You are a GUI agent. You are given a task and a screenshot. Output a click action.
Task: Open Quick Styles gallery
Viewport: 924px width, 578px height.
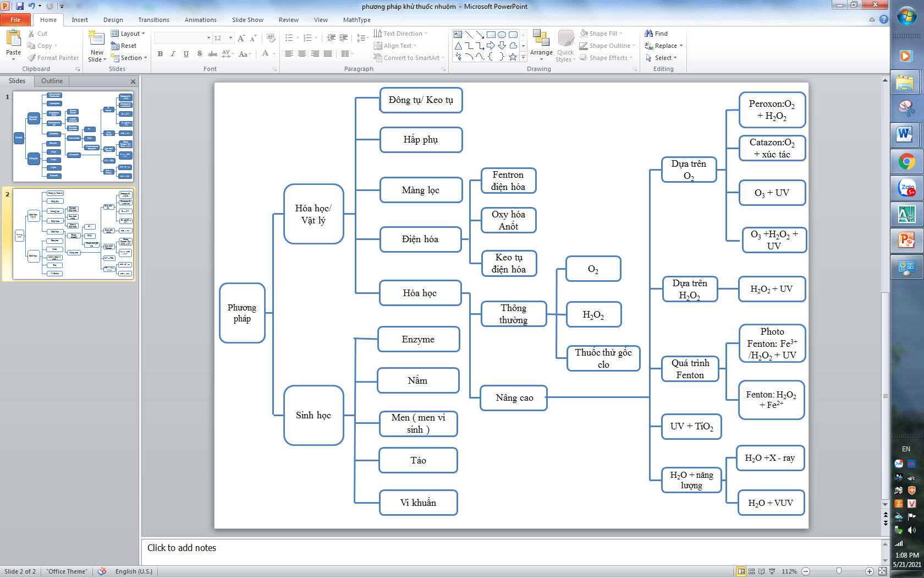(565, 46)
